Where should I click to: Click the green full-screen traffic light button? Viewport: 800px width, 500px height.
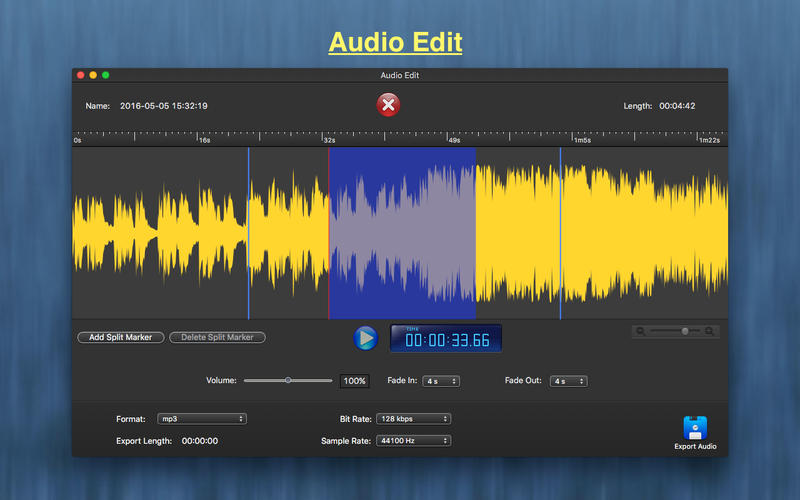pos(106,75)
